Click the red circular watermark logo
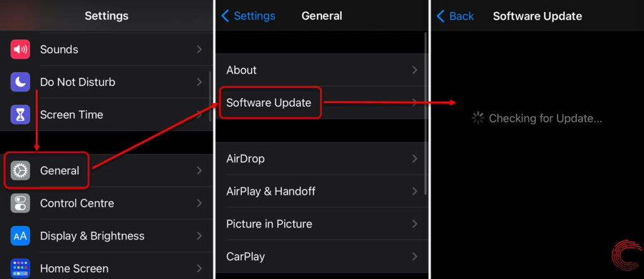 pyautogui.click(x=626, y=256)
